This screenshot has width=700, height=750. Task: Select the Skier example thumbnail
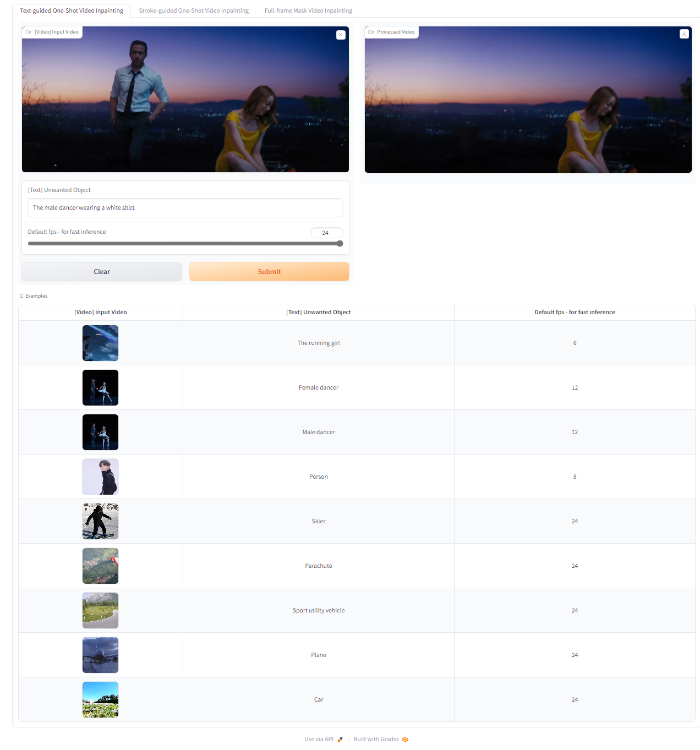pyautogui.click(x=100, y=521)
